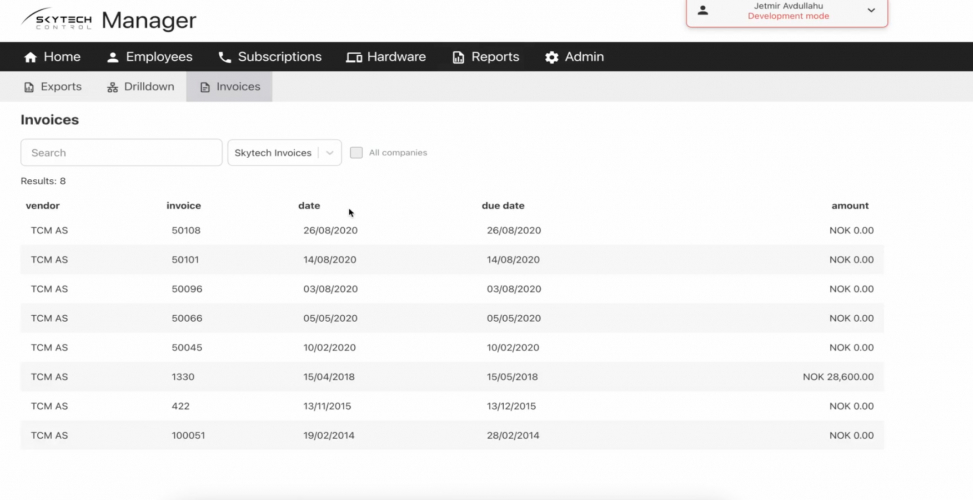This screenshot has height=500, width=973.
Task: Click the Employees person icon
Action: point(112,57)
